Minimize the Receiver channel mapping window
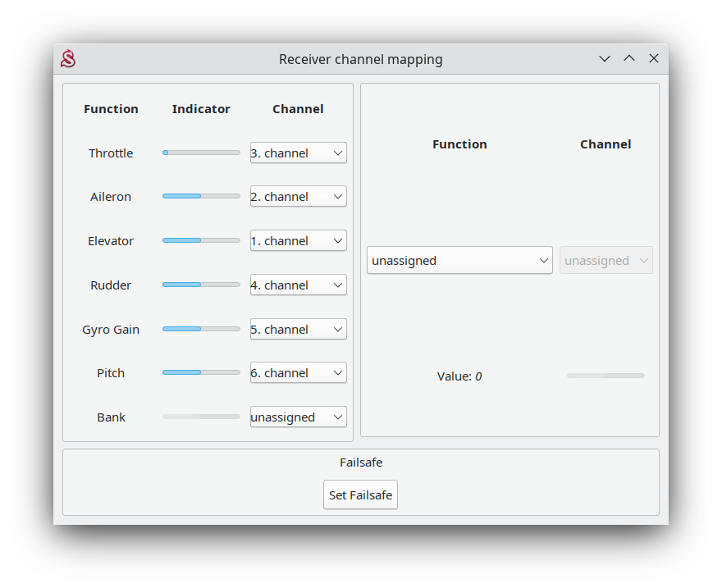The height and width of the screenshot is (588, 722). tap(605, 59)
